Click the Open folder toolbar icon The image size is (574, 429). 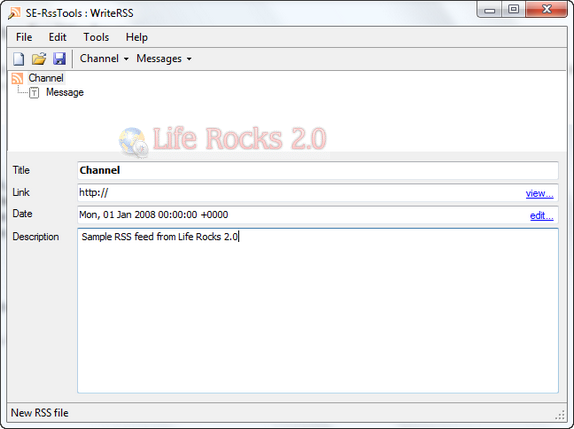pyautogui.click(x=39, y=59)
